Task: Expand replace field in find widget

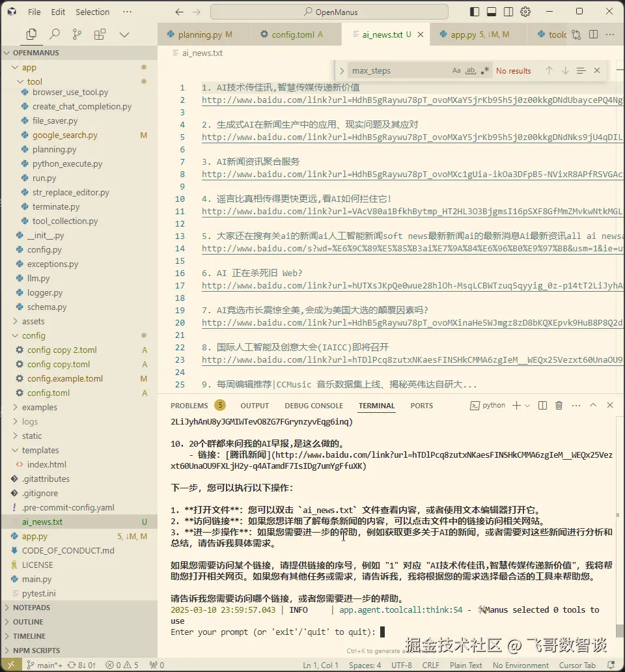Action: click(341, 71)
